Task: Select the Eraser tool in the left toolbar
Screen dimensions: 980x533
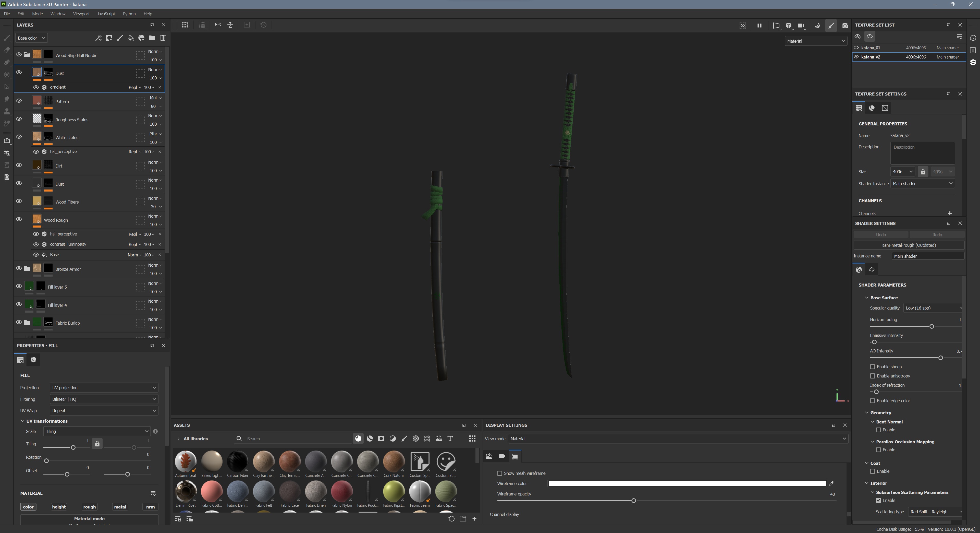Action: tap(7, 50)
